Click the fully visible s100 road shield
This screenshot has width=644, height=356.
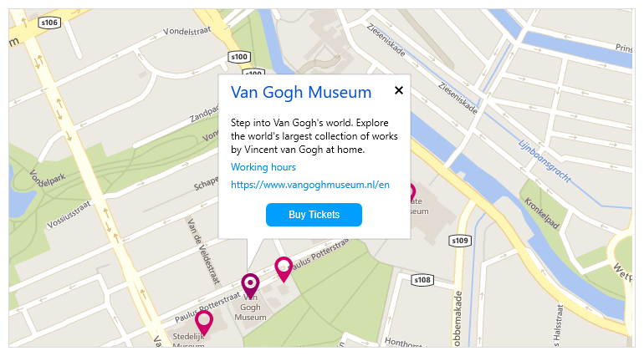point(239,57)
